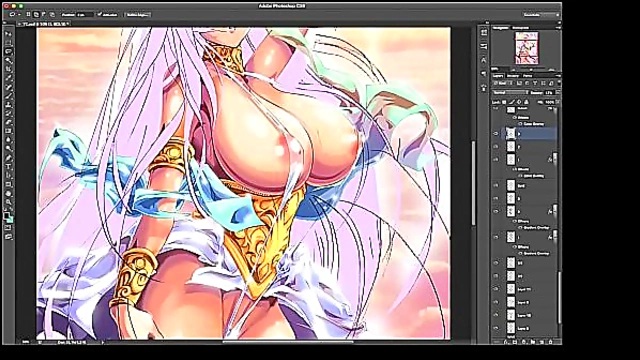The height and width of the screenshot is (360, 640).
Task: Create a new group folder icon
Action: pyautogui.click(x=533, y=342)
